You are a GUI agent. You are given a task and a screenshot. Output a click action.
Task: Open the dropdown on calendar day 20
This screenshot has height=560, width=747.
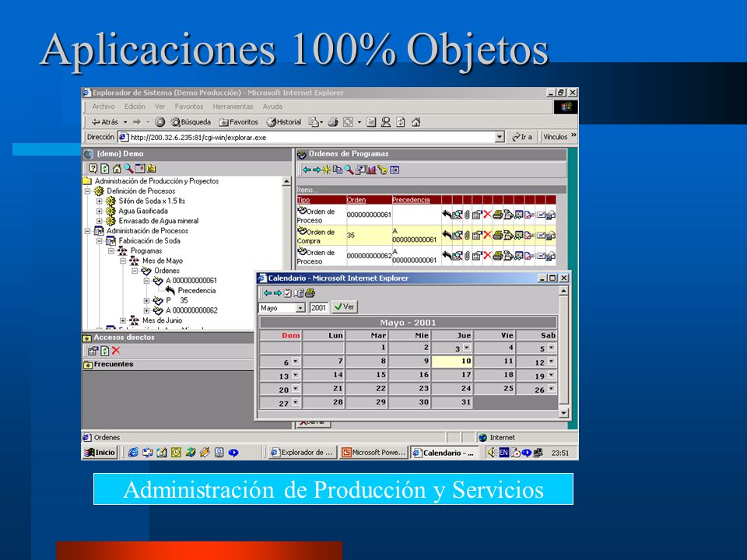coord(296,389)
